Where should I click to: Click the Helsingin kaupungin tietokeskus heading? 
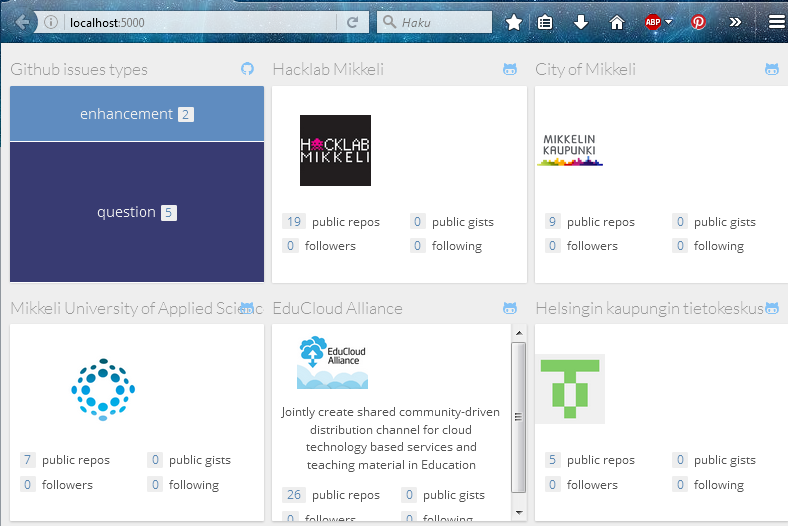coord(649,308)
